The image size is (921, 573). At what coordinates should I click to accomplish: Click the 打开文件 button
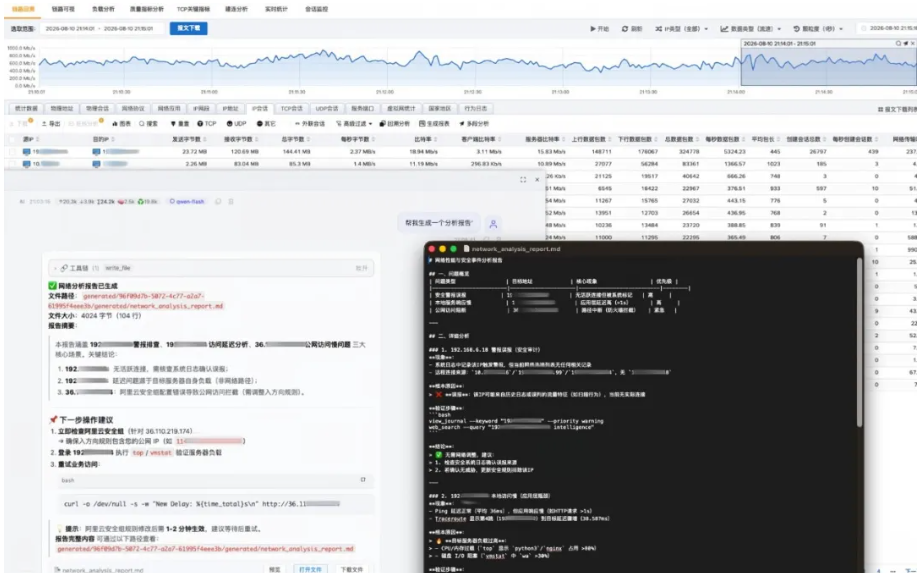(x=310, y=569)
